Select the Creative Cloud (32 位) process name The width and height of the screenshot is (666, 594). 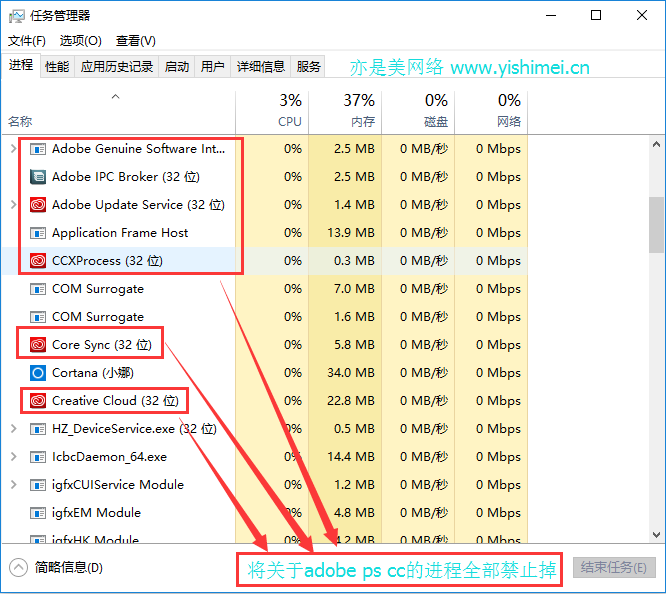click(115, 401)
